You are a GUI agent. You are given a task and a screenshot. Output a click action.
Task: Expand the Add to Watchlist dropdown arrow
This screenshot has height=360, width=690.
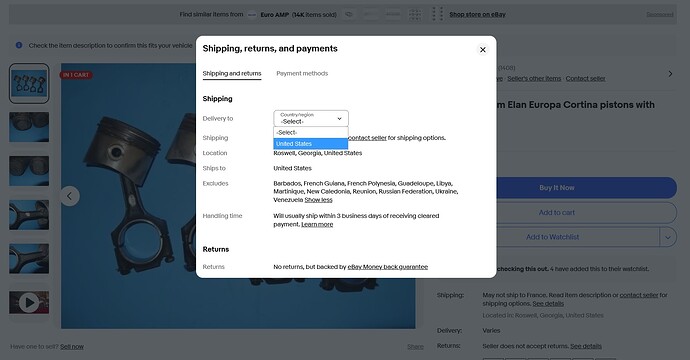[x=668, y=237]
